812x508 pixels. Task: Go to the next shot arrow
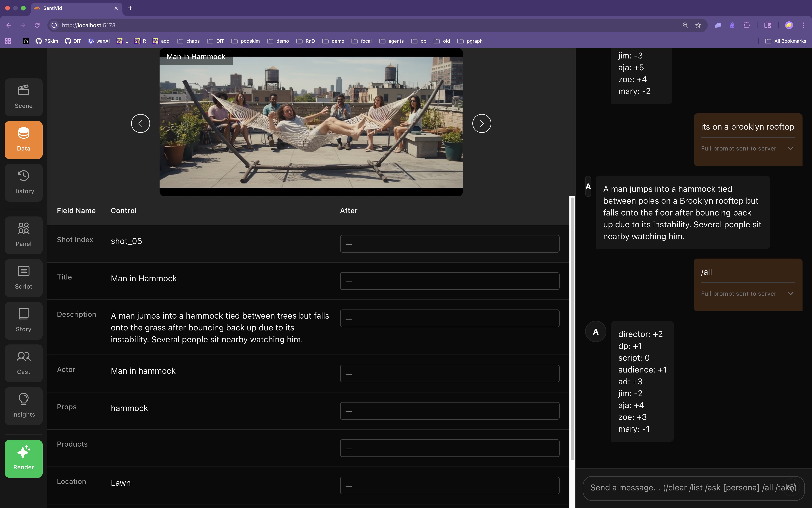pyautogui.click(x=481, y=123)
